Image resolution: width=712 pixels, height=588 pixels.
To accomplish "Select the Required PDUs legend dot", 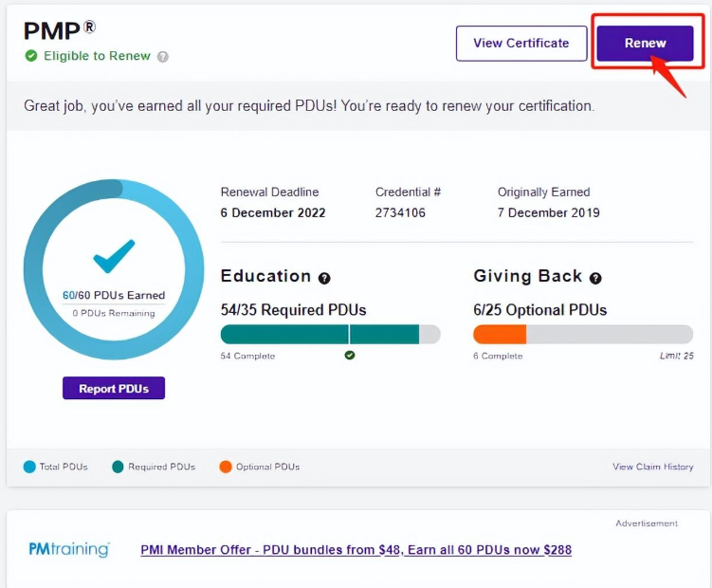I will click(118, 467).
